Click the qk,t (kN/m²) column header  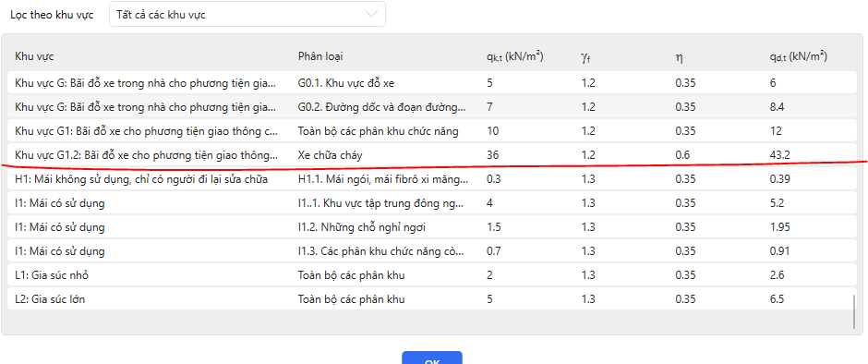click(x=514, y=56)
